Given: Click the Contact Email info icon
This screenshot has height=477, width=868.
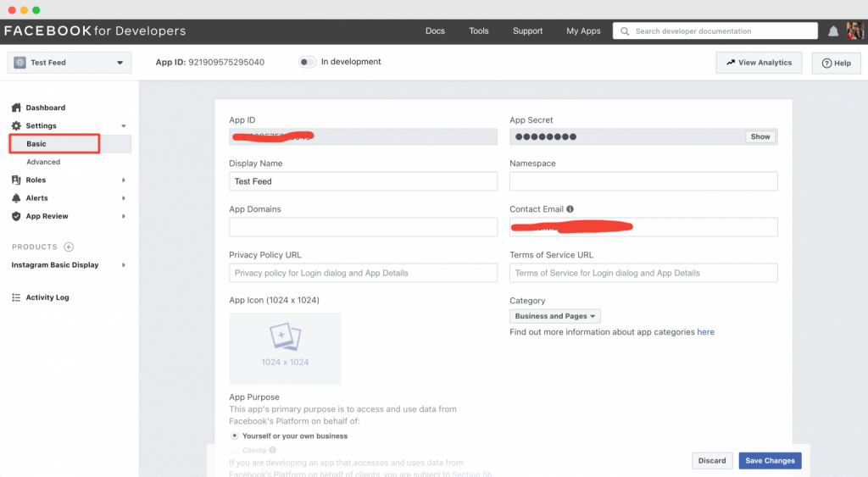Looking at the screenshot, I should 570,209.
